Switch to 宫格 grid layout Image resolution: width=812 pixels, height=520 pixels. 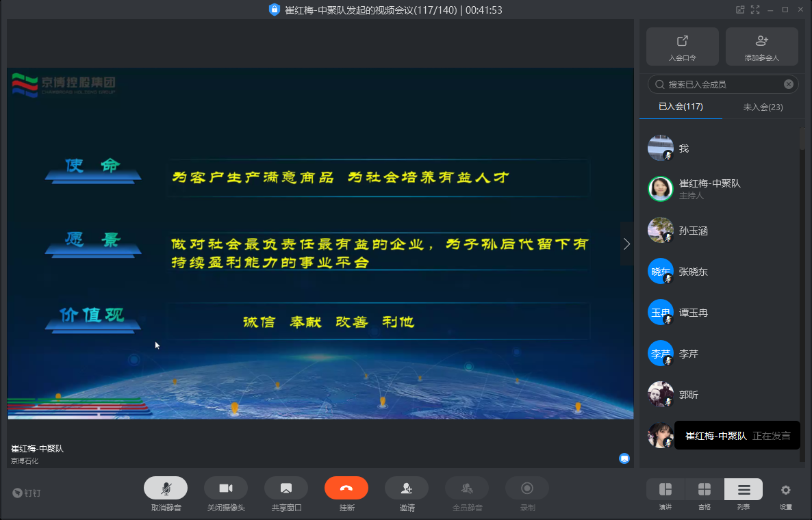pyautogui.click(x=704, y=489)
